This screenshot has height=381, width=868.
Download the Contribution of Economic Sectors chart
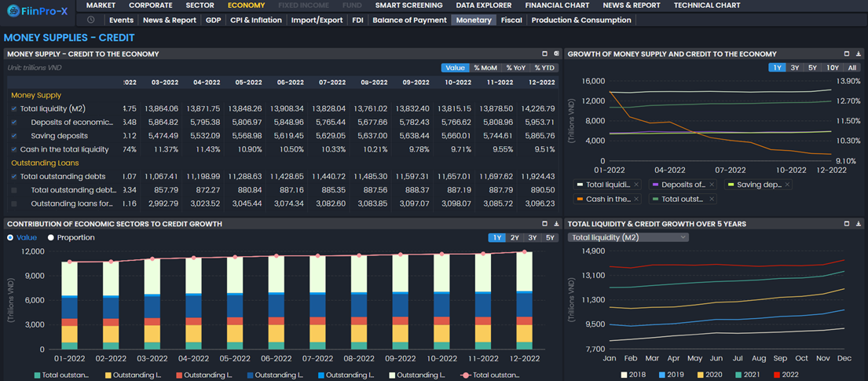coord(556,224)
